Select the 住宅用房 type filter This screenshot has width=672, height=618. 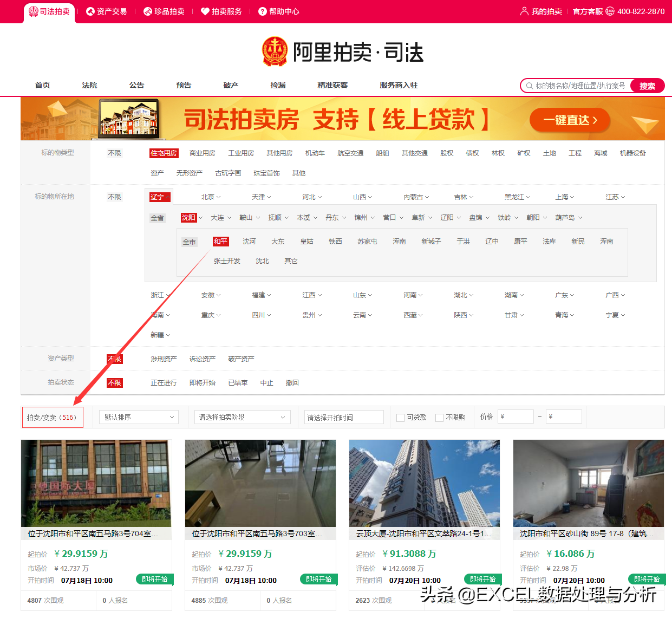pos(164,153)
